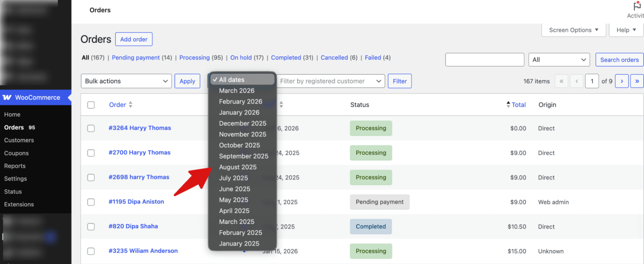Choose November 2025 date option

[x=243, y=134]
